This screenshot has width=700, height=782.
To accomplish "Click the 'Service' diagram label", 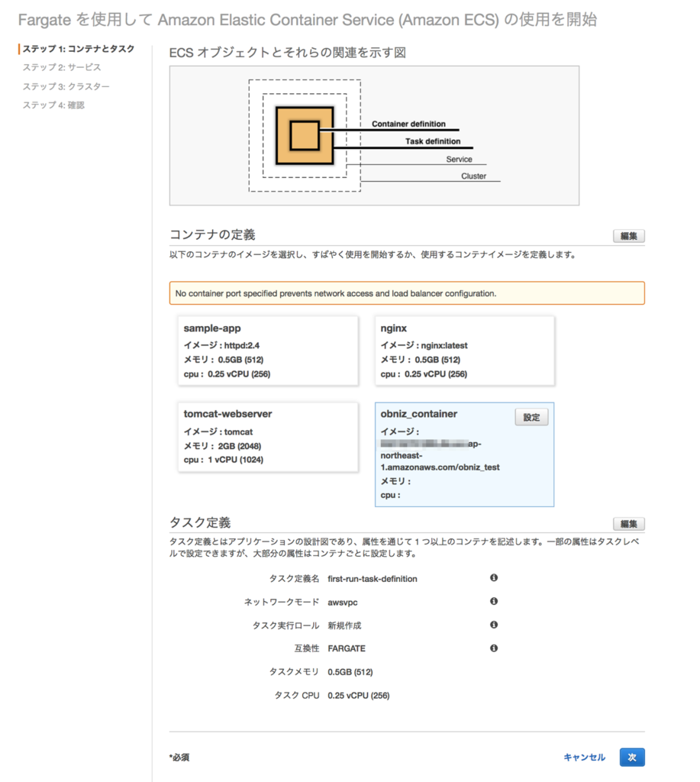I will (x=460, y=159).
